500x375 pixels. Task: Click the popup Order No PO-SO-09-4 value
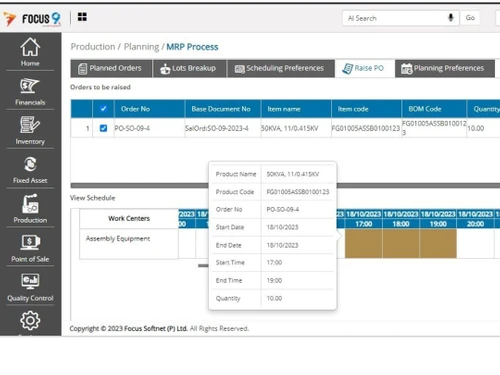[x=283, y=209]
